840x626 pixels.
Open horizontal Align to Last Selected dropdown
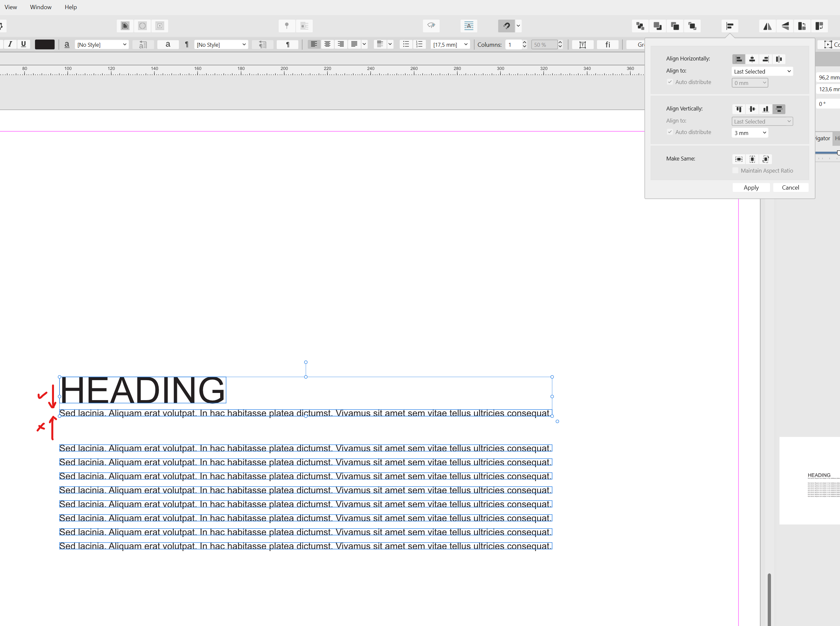pyautogui.click(x=762, y=71)
